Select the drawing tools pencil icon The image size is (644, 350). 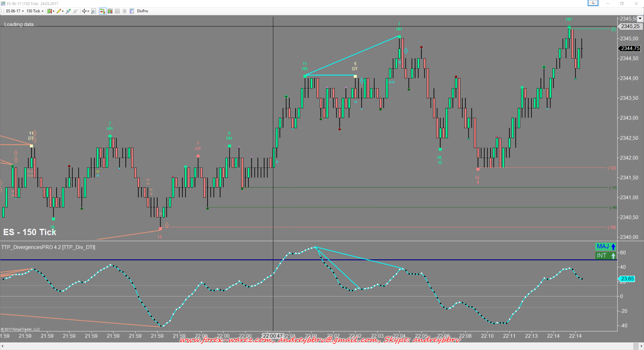(59, 11)
